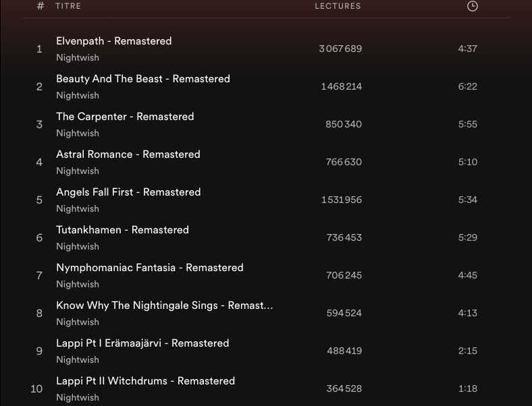532x406 pixels.
Task: Click Astral Romance - Remastered track
Action: pyautogui.click(x=128, y=154)
